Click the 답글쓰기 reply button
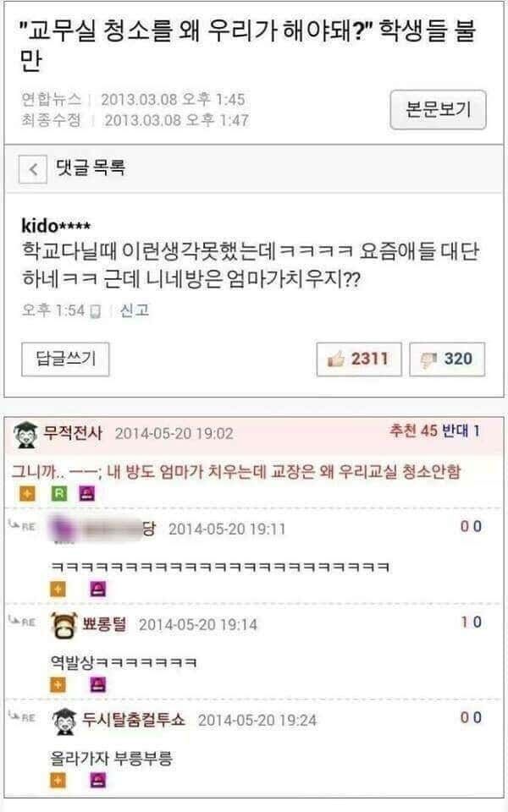This screenshot has width=508, height=812. 65,359
